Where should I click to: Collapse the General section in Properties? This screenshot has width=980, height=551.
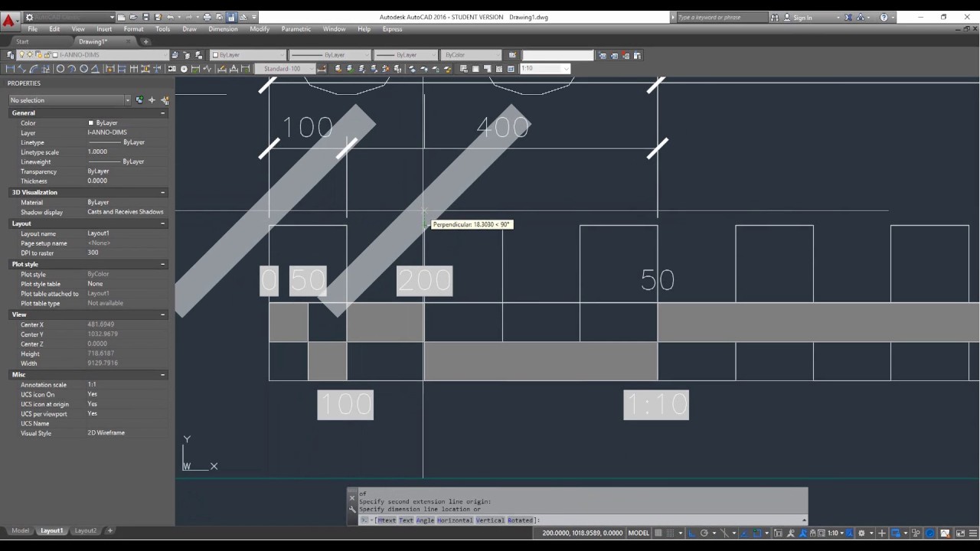[162, 113]
